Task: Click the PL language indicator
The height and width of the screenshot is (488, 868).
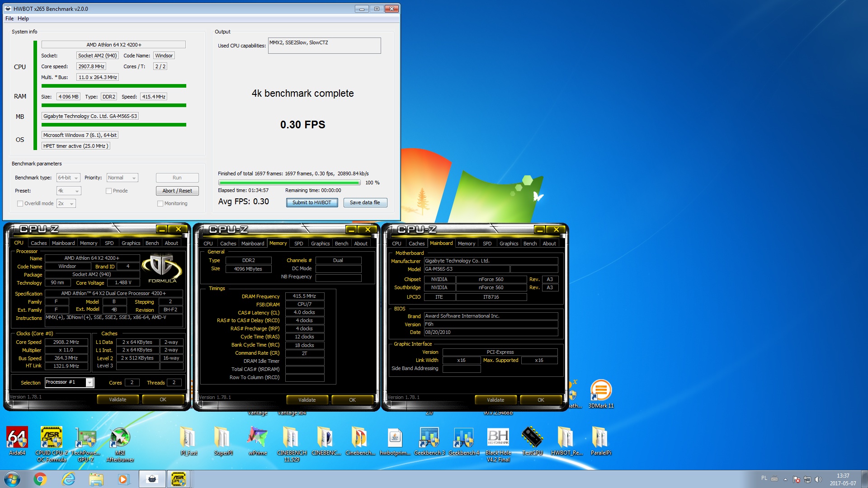Action: pyautogui.click(x=764, y=478)
